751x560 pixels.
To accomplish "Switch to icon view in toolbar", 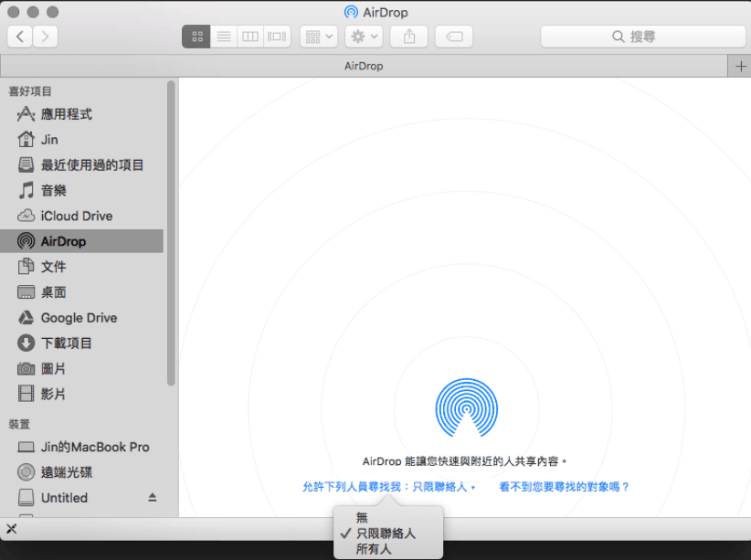I will click(x=196, y=37).
